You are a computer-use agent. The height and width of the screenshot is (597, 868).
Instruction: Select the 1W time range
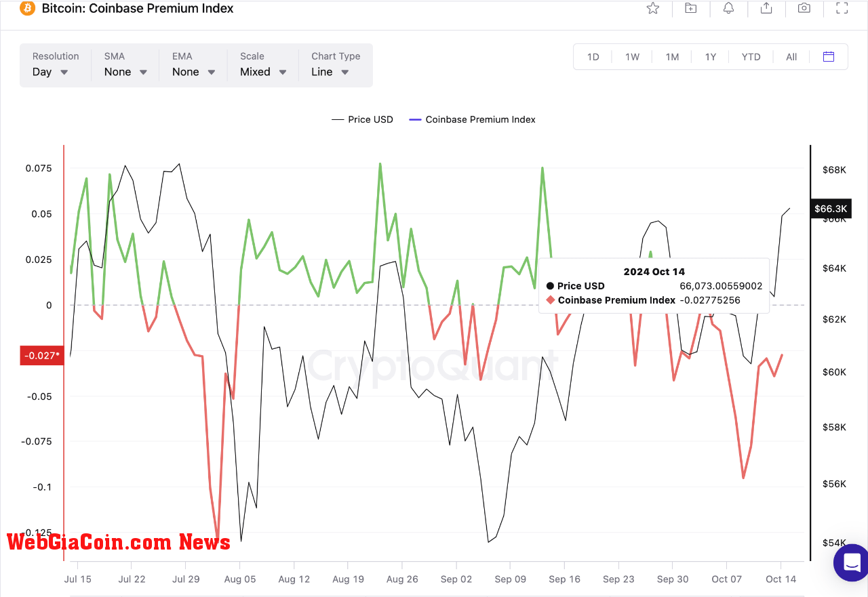coord(632,57)
